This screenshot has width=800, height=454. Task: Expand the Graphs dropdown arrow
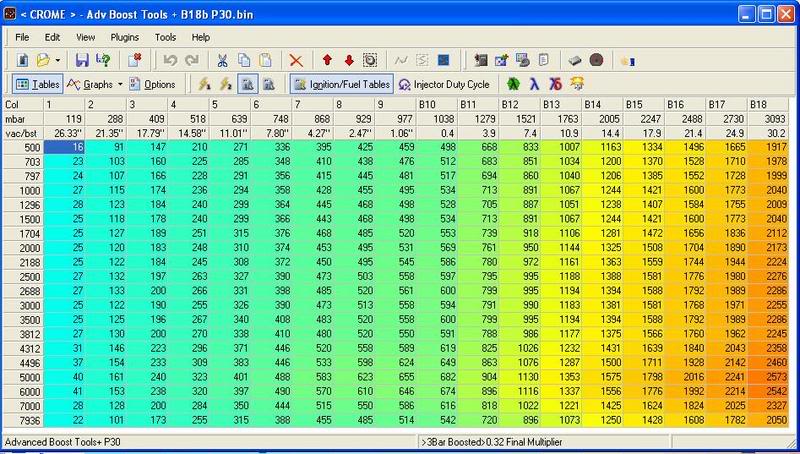(120, 84)
